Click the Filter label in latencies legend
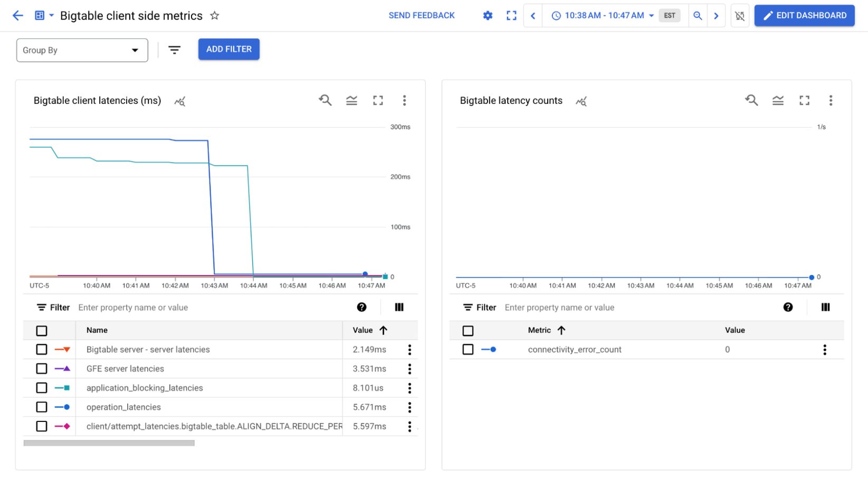This screenshot has width=868, height=480. coord(53,308)
